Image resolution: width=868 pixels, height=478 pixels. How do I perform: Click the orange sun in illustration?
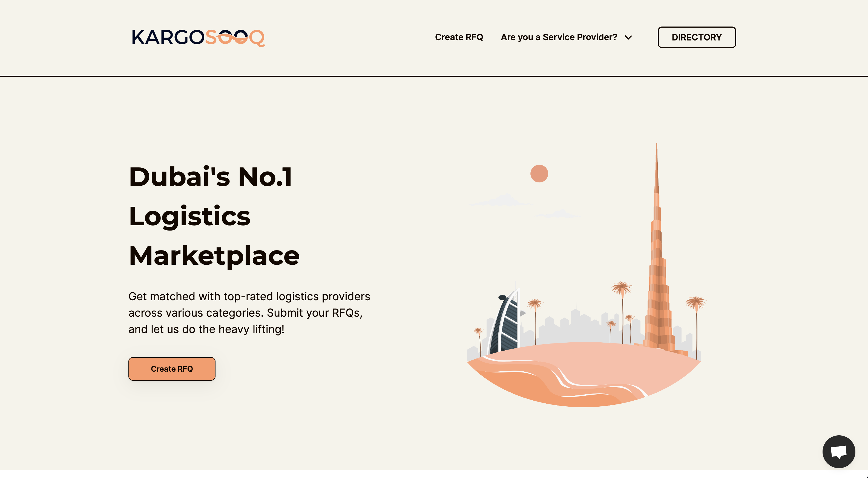539,174
